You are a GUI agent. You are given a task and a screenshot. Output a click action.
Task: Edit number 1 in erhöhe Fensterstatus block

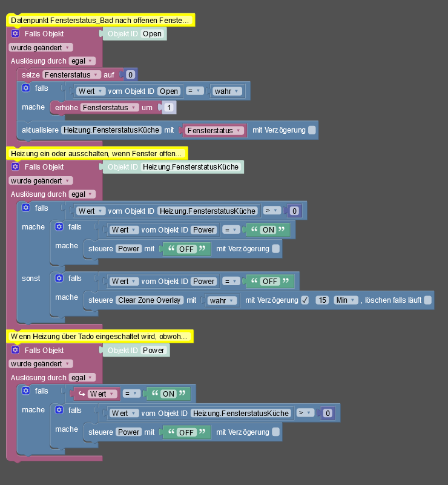169,107
